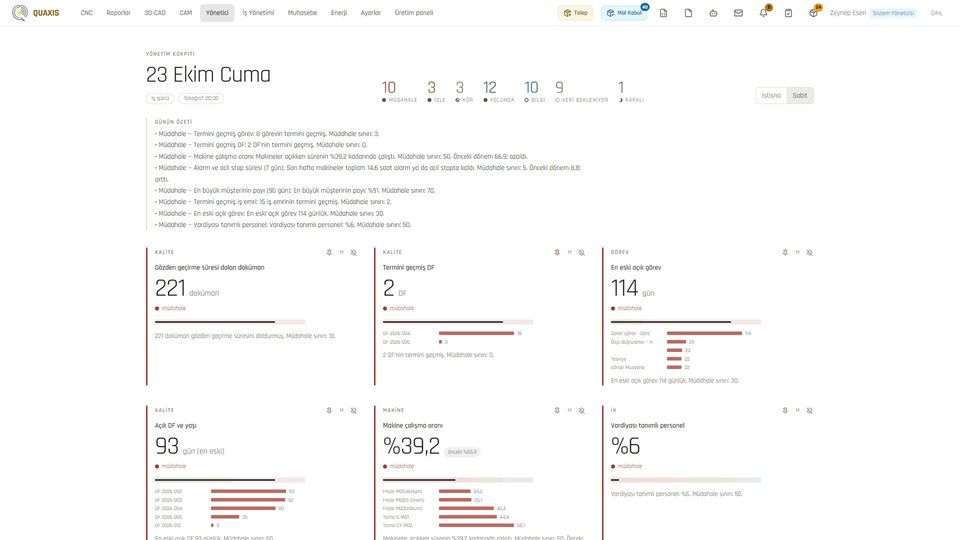
Task: Open the robot assistant icon
Action: point(713,13)
